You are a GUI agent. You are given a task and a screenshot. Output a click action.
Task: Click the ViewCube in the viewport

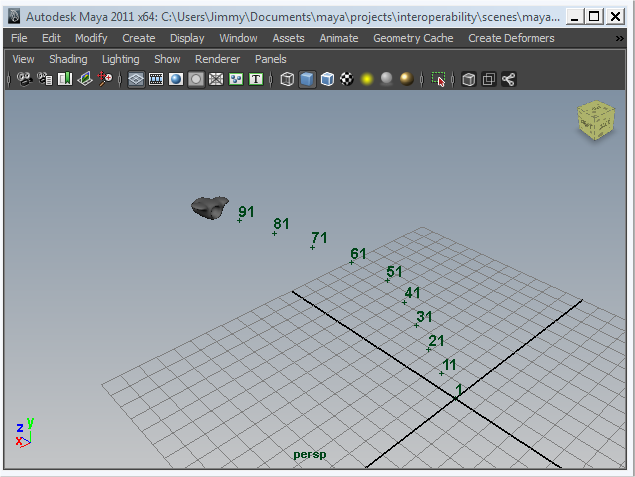pos(596,121)
